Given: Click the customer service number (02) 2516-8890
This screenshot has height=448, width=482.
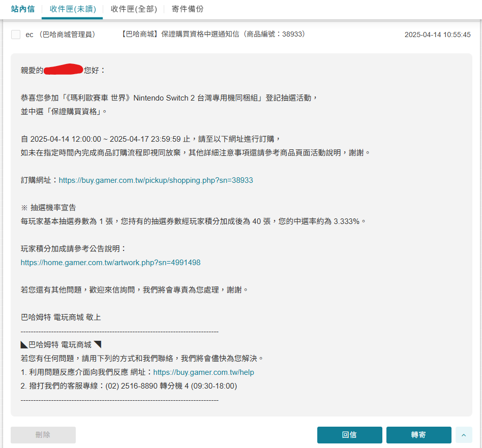Looking at the screenshot, I should pyautogui.click(x=131, y=386).
